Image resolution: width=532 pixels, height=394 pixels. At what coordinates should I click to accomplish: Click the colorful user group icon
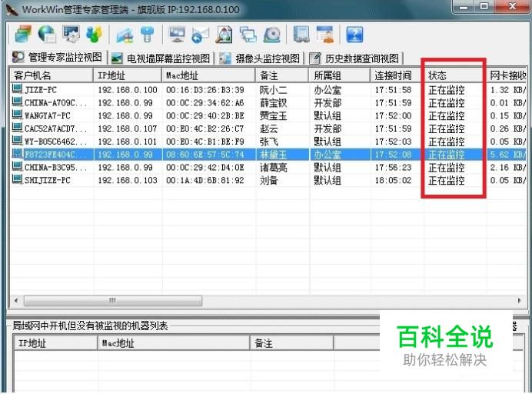tap(95, 35)
